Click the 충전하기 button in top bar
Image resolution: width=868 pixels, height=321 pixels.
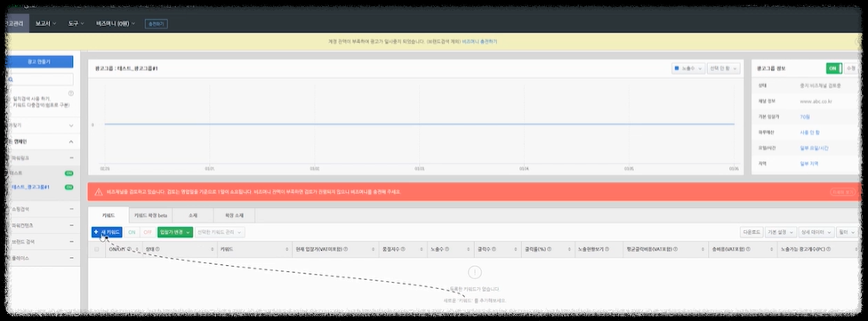(157, 24)
